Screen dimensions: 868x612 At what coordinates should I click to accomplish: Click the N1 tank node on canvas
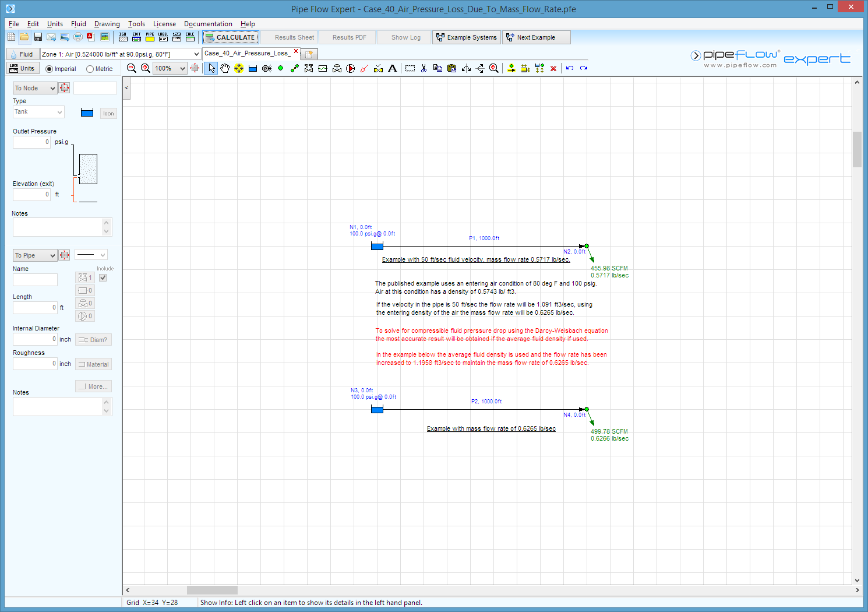pos(377,246)
